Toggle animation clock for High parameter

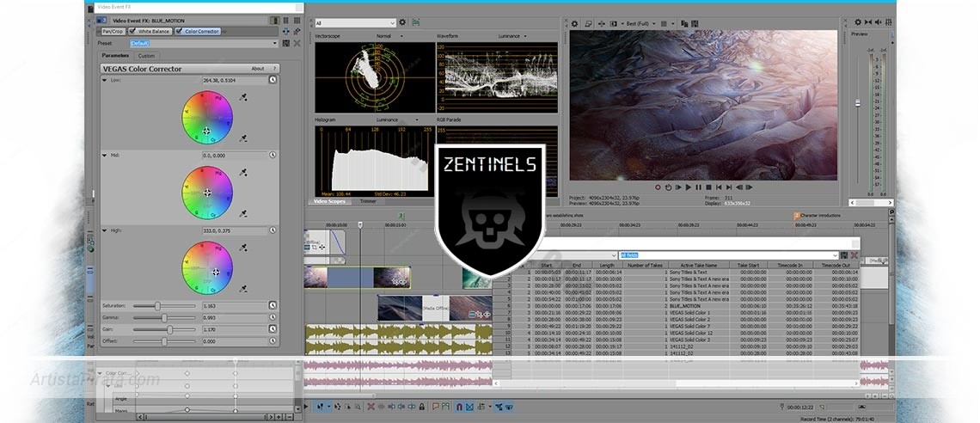pyautogui.click(x=273, y=230)
